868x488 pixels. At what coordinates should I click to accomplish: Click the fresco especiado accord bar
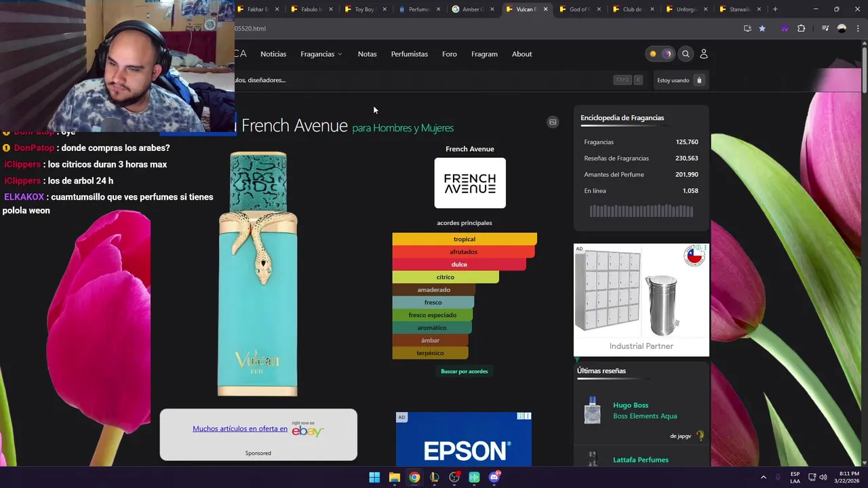[x=433, y=315]
